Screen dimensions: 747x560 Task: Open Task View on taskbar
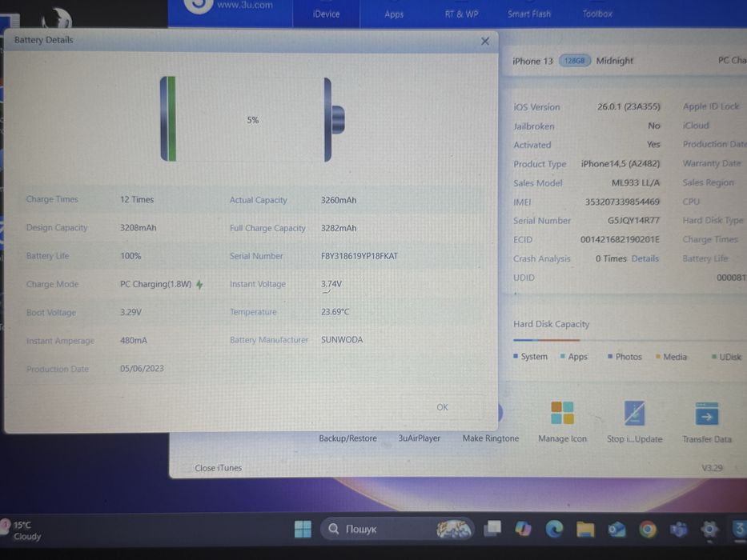492,528
